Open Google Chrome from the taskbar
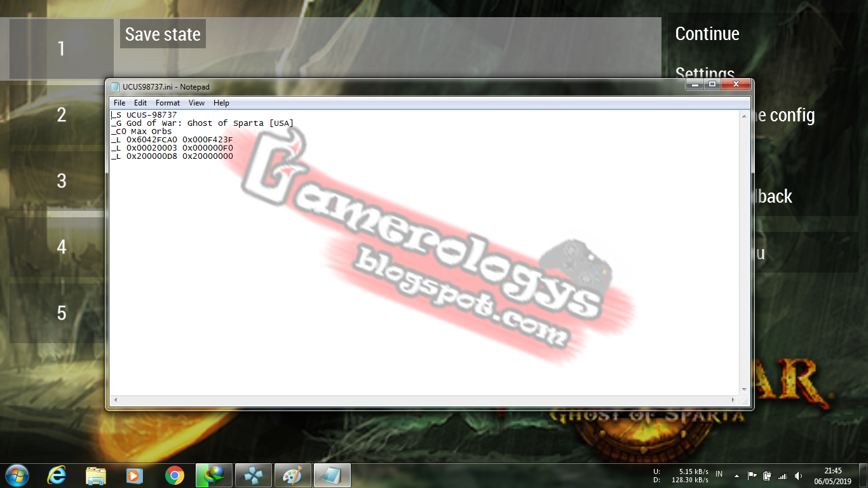This screenshot has height=488, width=868. (x=174, y=475)
